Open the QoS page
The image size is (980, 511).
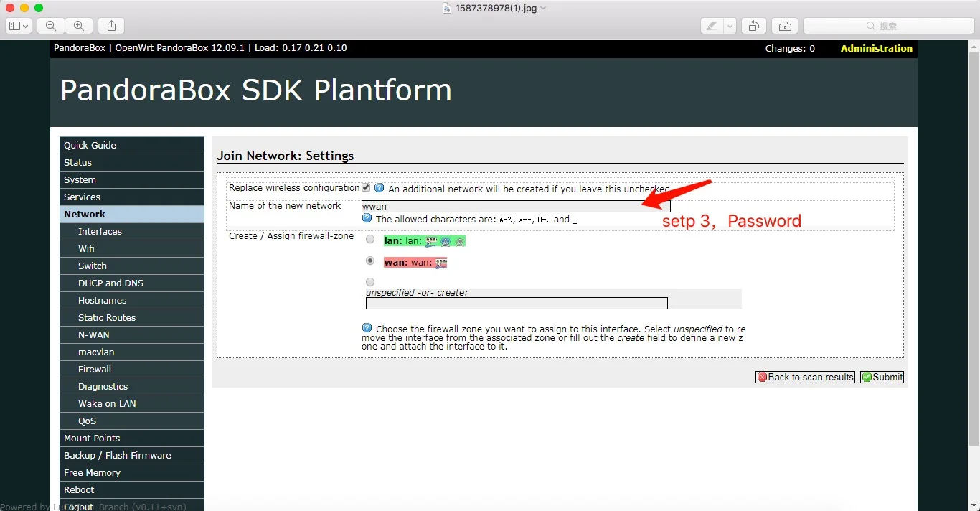(x=132, y=421)
